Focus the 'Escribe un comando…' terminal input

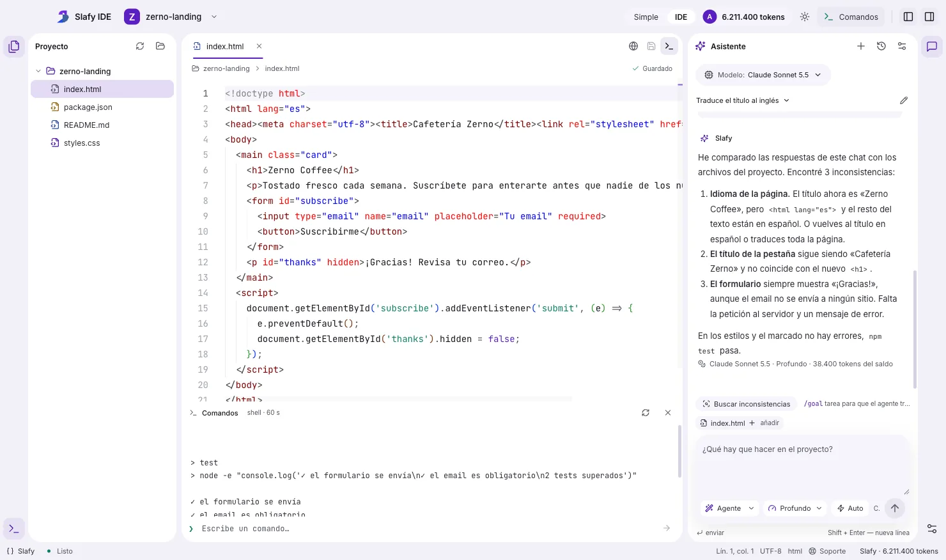coord(430,529)
